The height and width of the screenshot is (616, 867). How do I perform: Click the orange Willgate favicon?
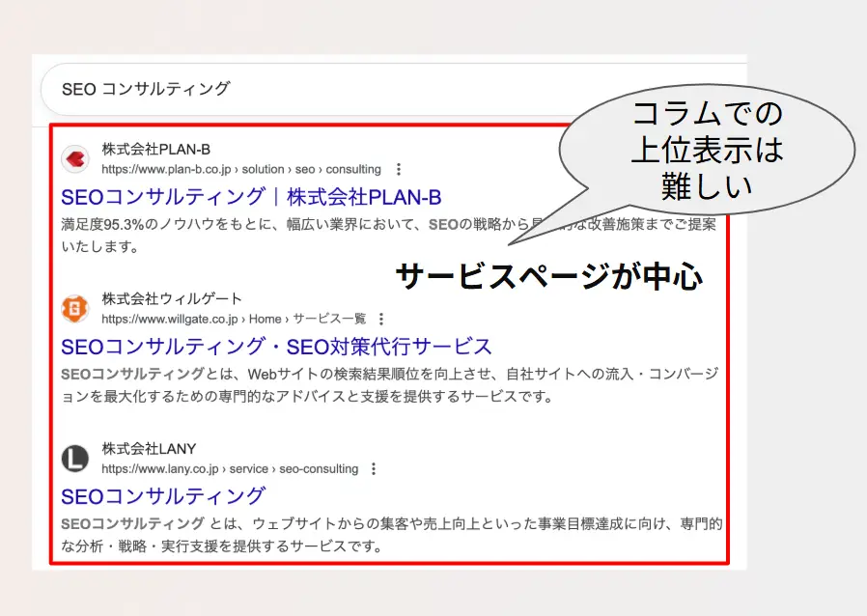pyautogui.click(x=75, y=309)
